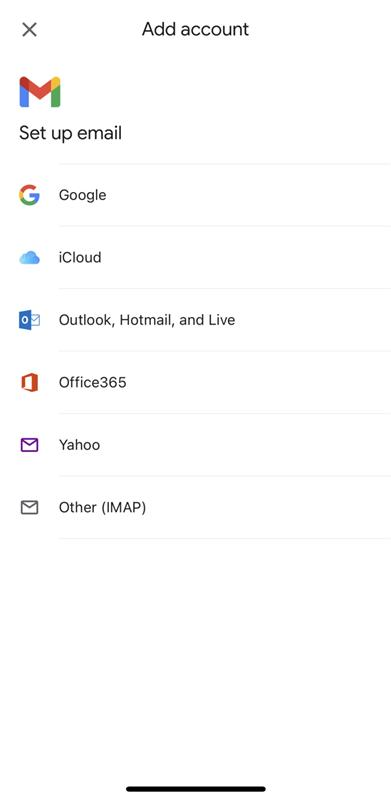
Task: Tap the Office365 logo icon
Action: tap(30, 382)
